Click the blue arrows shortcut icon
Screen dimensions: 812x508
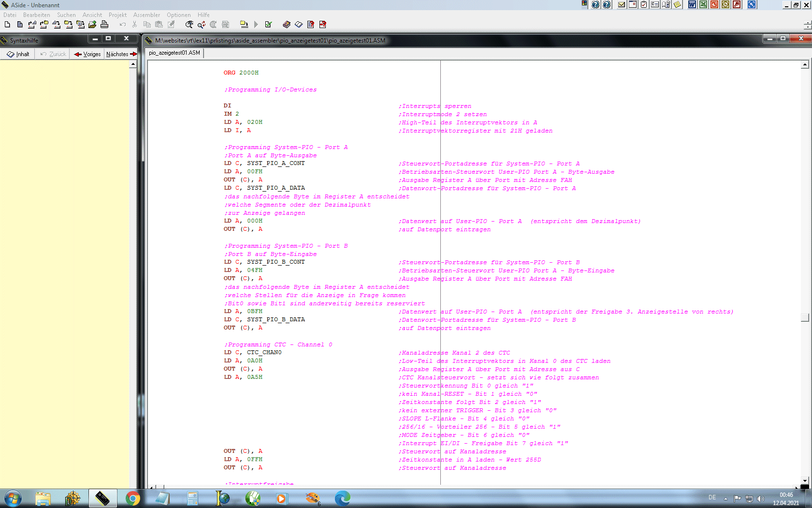(752, 5)
